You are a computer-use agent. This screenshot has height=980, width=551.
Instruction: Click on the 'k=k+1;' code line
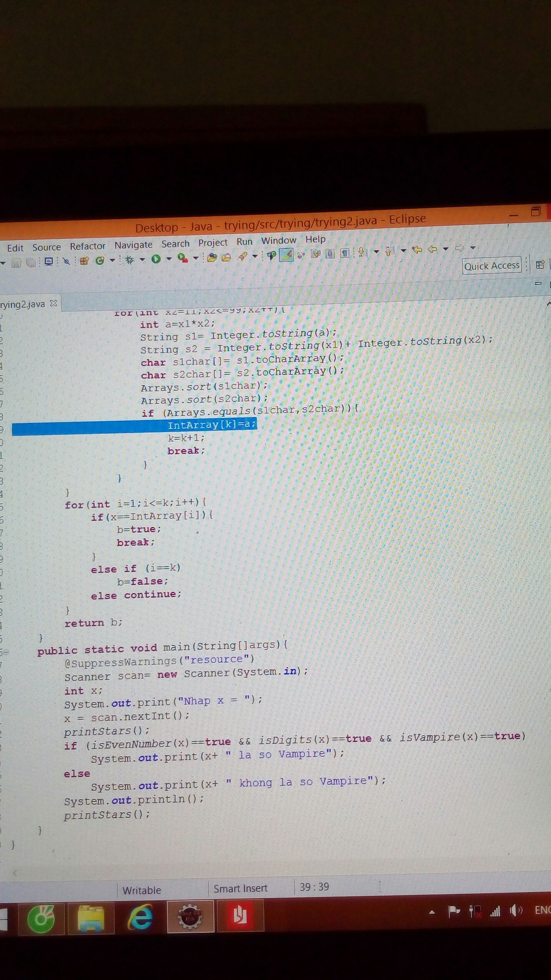186,438
